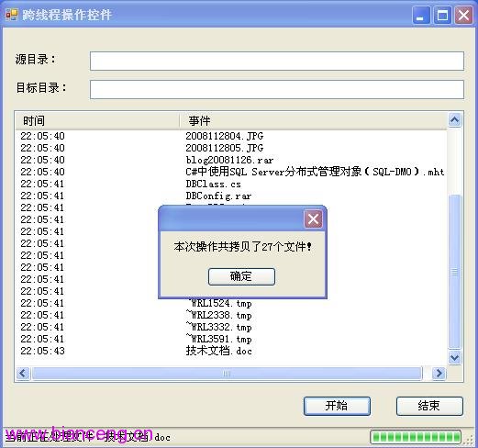This screenshot has width=478, height=448.
Task: Click the horizontal scroll left arrow
Action: 23,374
